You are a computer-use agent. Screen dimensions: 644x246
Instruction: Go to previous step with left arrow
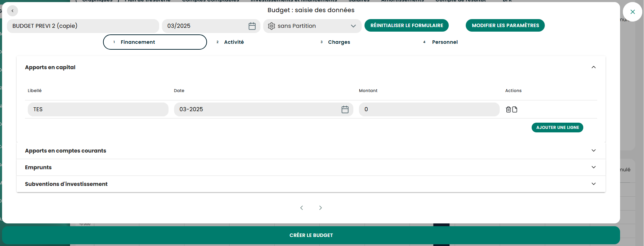(x=302, y=208)
